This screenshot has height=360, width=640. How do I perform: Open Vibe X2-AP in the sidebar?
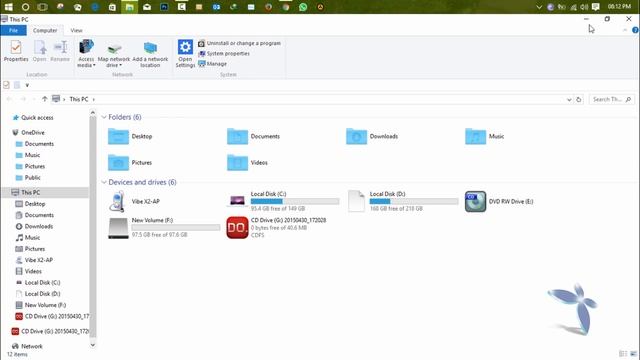point(34,260)
